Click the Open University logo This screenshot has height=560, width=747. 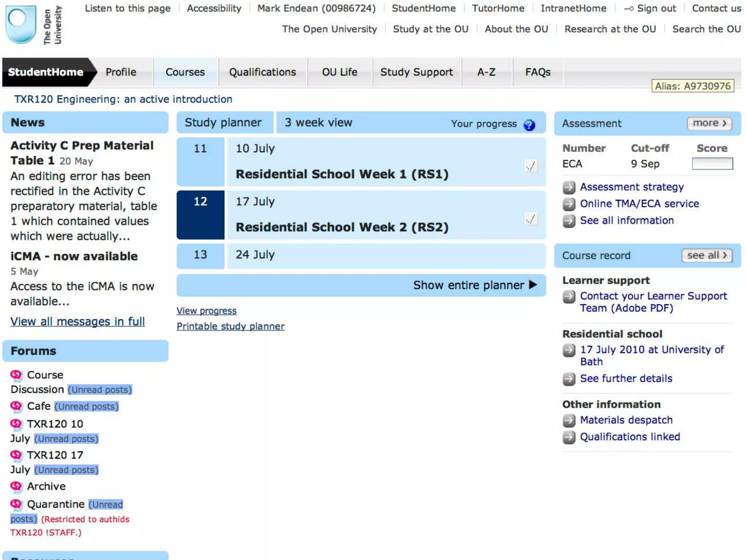click(x=21, y=24)
